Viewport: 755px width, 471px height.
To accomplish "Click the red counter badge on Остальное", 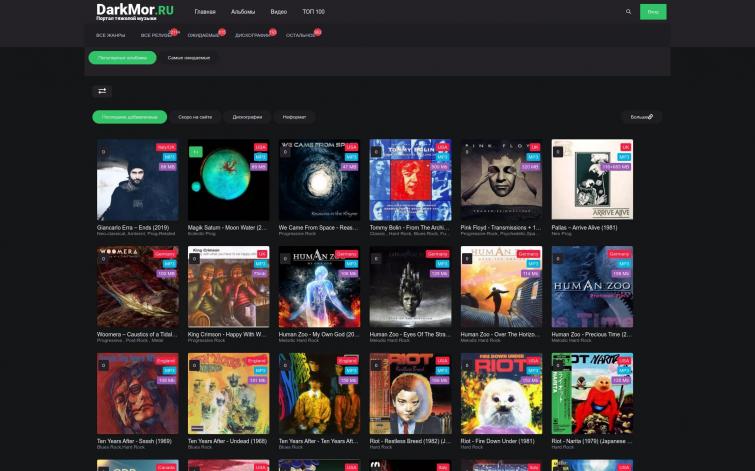I will coord(317,32).
